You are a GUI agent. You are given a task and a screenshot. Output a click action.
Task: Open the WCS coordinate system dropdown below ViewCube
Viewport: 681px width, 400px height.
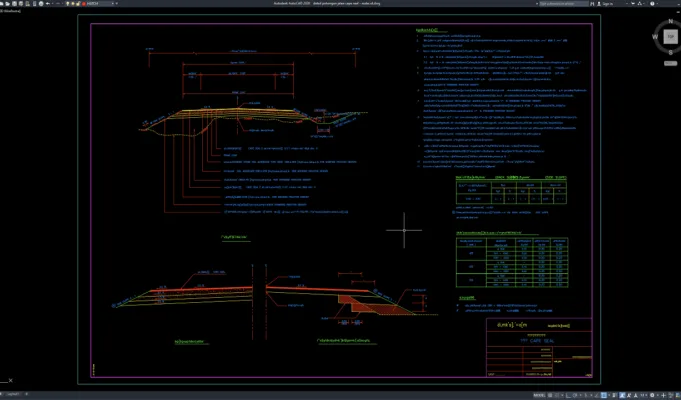click(670, 63)
